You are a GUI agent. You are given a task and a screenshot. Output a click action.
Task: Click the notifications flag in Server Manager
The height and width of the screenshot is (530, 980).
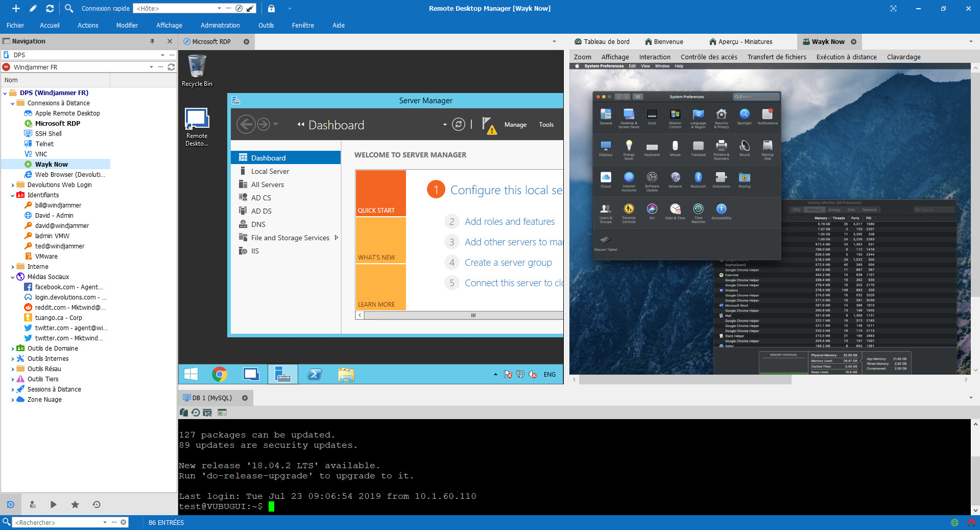tap(489, 125)
